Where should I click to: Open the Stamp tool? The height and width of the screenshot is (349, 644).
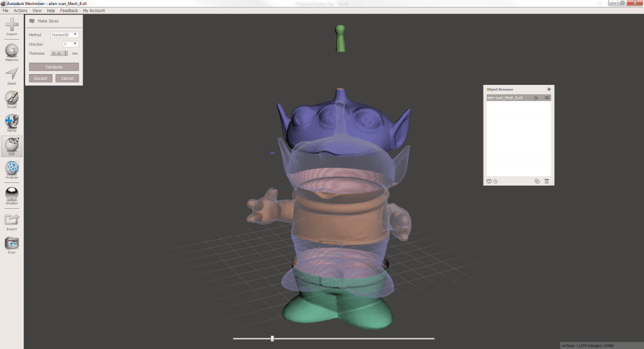[11, 123]
